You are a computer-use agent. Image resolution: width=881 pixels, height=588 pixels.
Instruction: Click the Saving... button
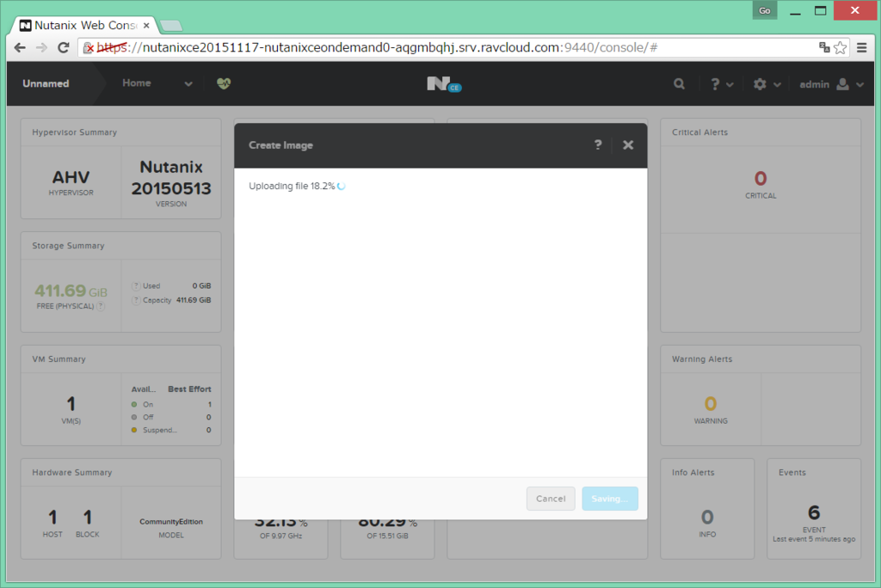click(610, 499)
